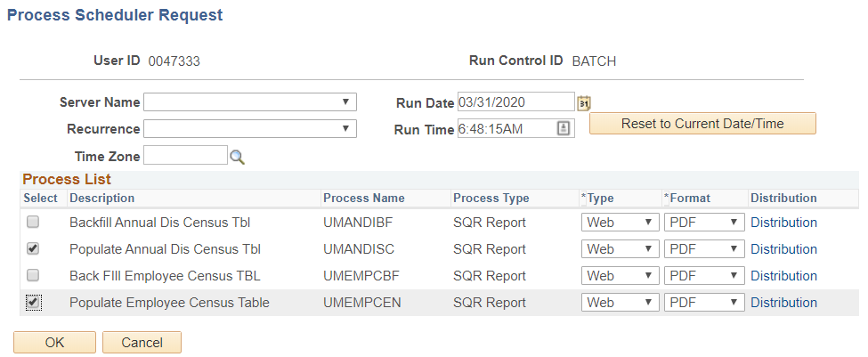The image size is (868, 357).
Task: Click the UMEMPCEN process name cell
Action: coord(362,302)
